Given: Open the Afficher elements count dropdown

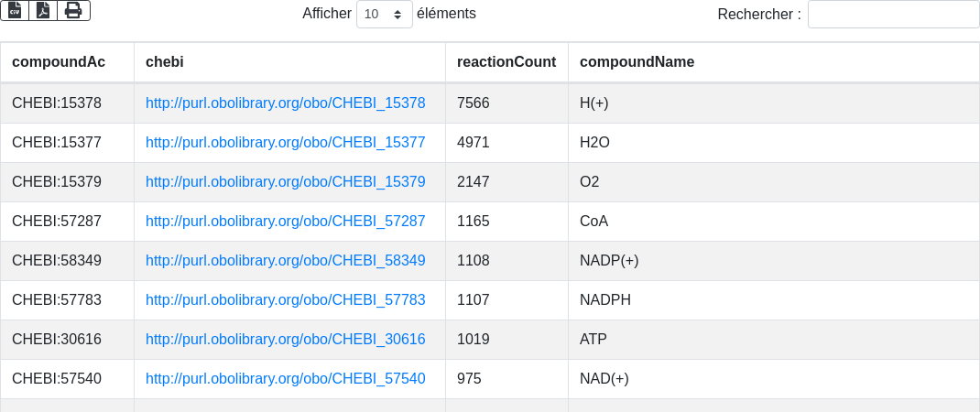Looking at the screenshot, I should coord(384,15).
